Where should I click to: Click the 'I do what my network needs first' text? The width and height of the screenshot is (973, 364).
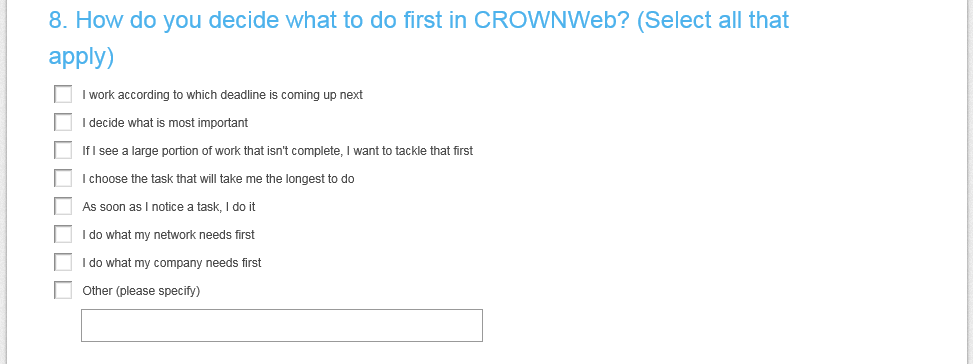168,235
